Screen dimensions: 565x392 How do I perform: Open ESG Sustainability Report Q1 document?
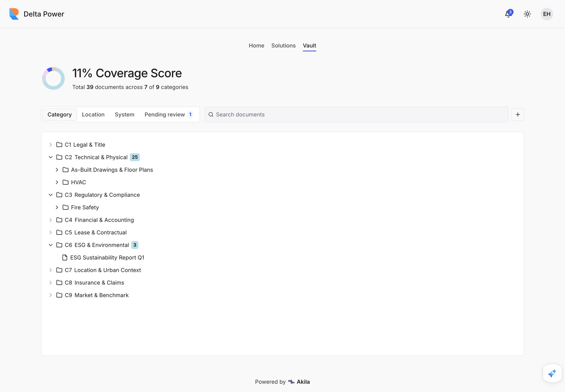pos(107,257)
